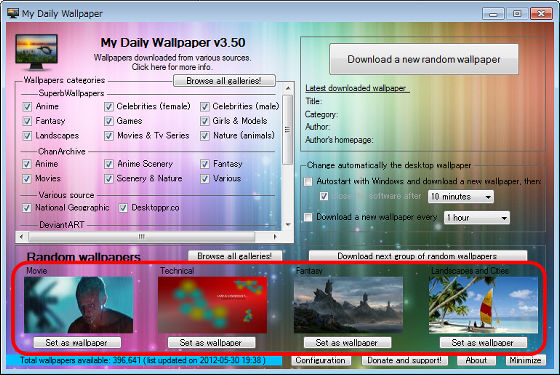Open the Fantasy landscape thumbnail
The width and height of the screenshot is (560, 375).
click(x=348, y=305)
